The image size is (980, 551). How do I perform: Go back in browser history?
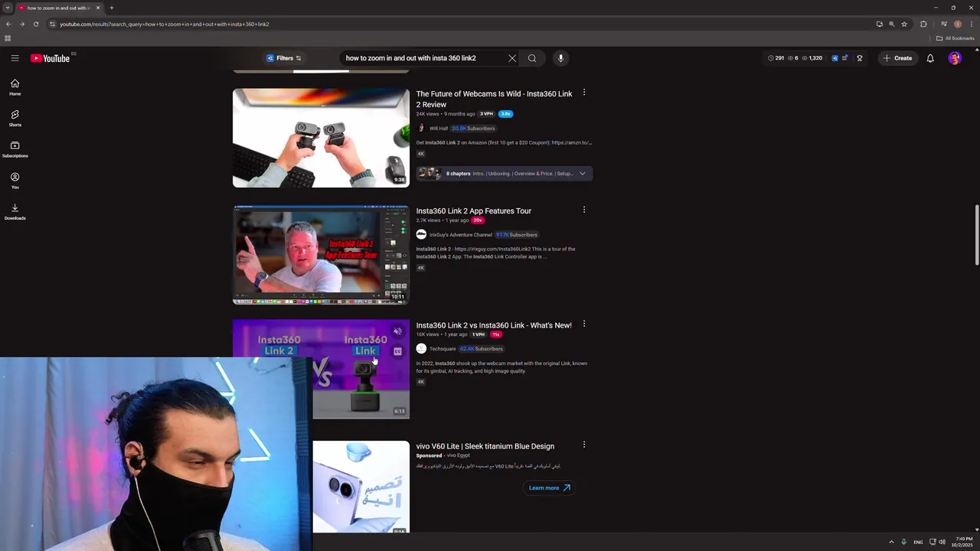(x=8, y=24)
